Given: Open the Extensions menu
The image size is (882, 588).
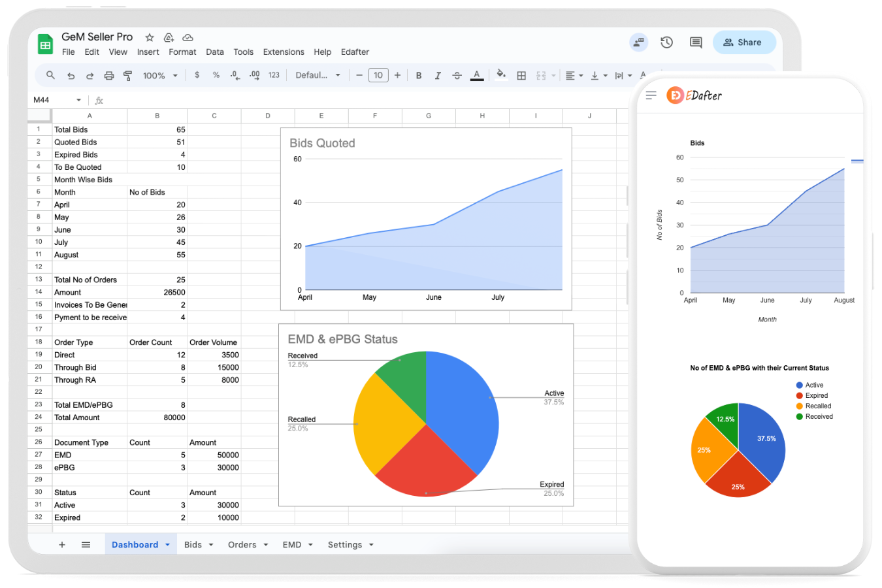Looking at the screenshot, I should (x=283, y=52).
